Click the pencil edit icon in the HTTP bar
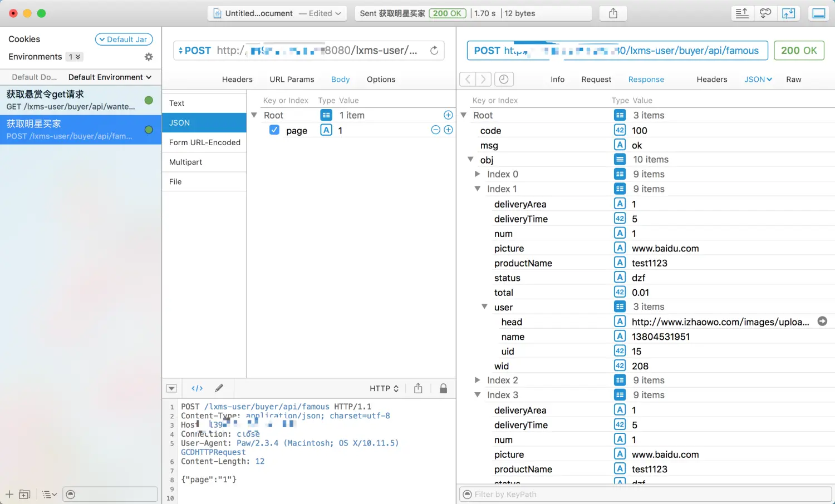The width and height of the screenshot is (835, 504). click(x=219, y=388)
